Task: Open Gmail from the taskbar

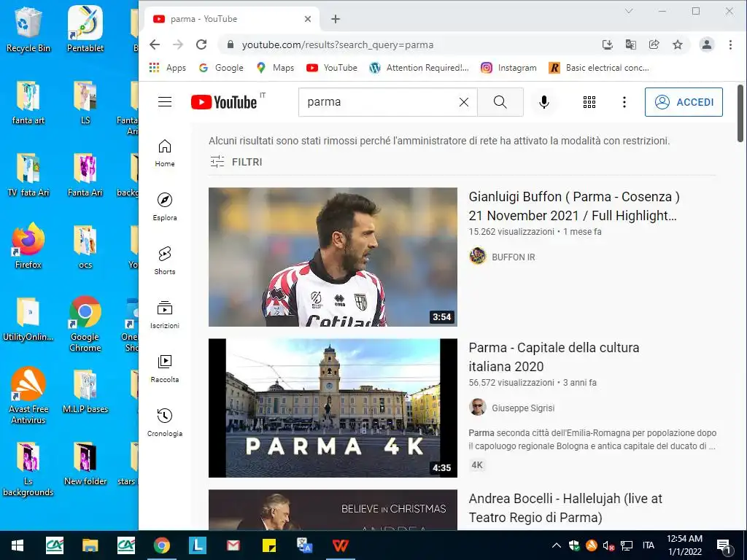Action: (233, 545)
